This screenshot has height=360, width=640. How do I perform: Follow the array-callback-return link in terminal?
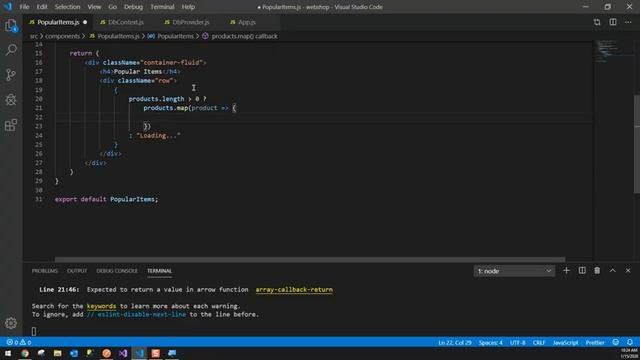[x=294, y=290]
